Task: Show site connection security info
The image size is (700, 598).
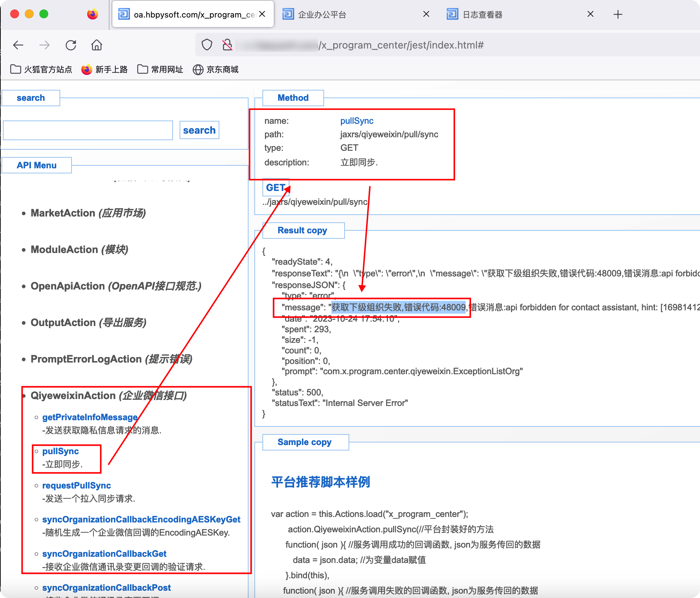Action: (227, 45)
